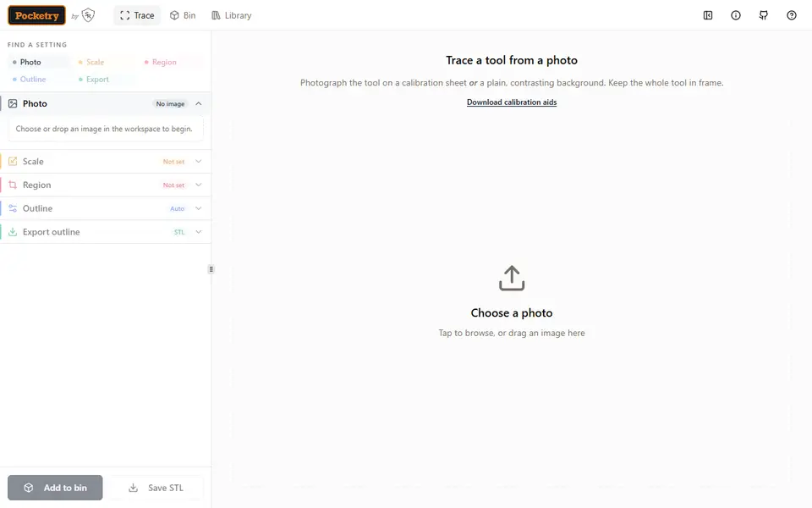
Task: Toggle the sidebar panel icon
Action: click(708, 15)
